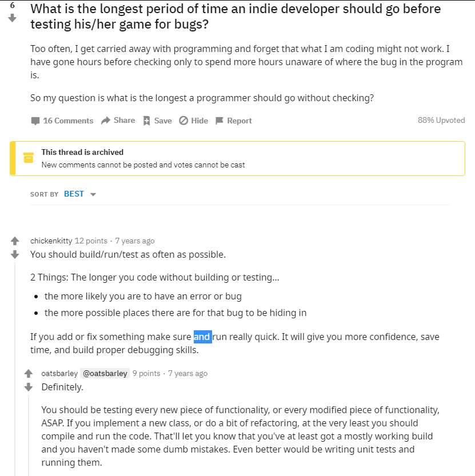Image resolution: width=475 pixels, height=476 pixels.
Task: Save this post with bookmark icon
Action: point(157,121)
